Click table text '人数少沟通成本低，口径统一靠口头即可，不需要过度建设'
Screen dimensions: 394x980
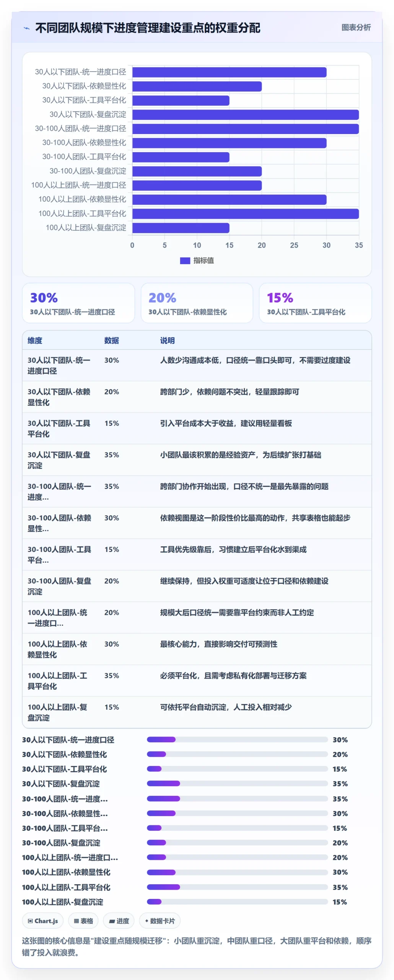(255, 361)
